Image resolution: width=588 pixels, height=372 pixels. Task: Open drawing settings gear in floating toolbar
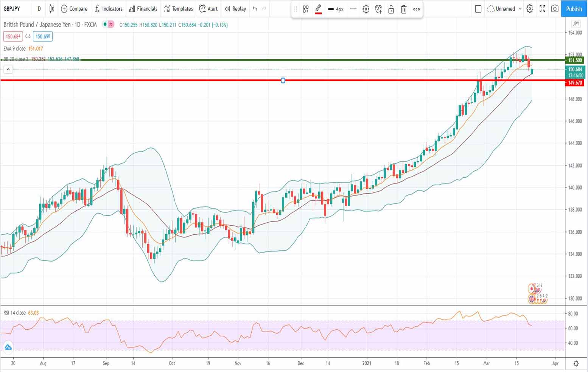(366, 9)
